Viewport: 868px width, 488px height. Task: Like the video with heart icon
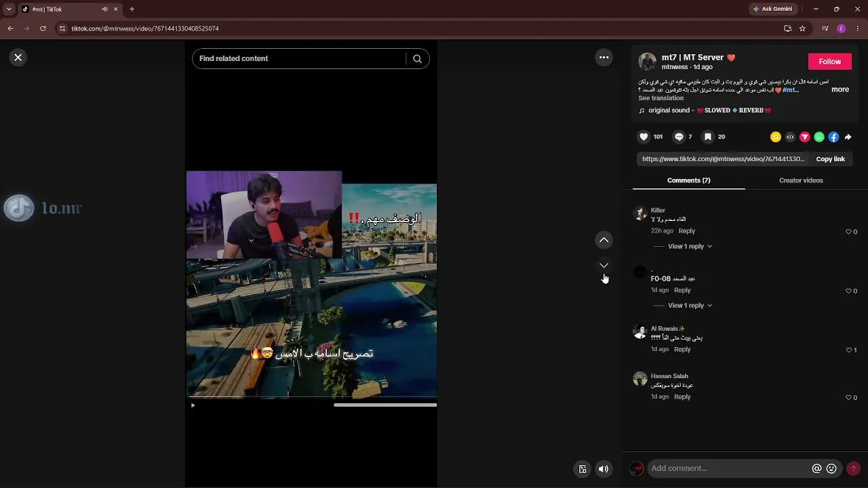tap(644, 137)
